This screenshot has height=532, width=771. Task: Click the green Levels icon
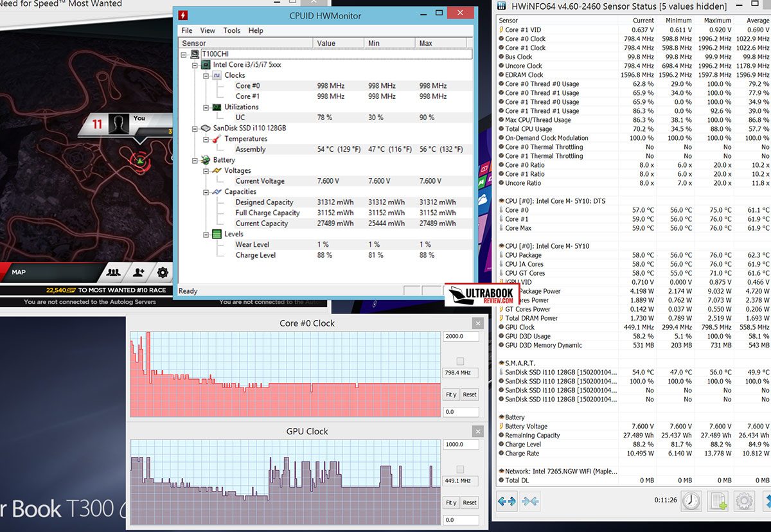[217, 234]
